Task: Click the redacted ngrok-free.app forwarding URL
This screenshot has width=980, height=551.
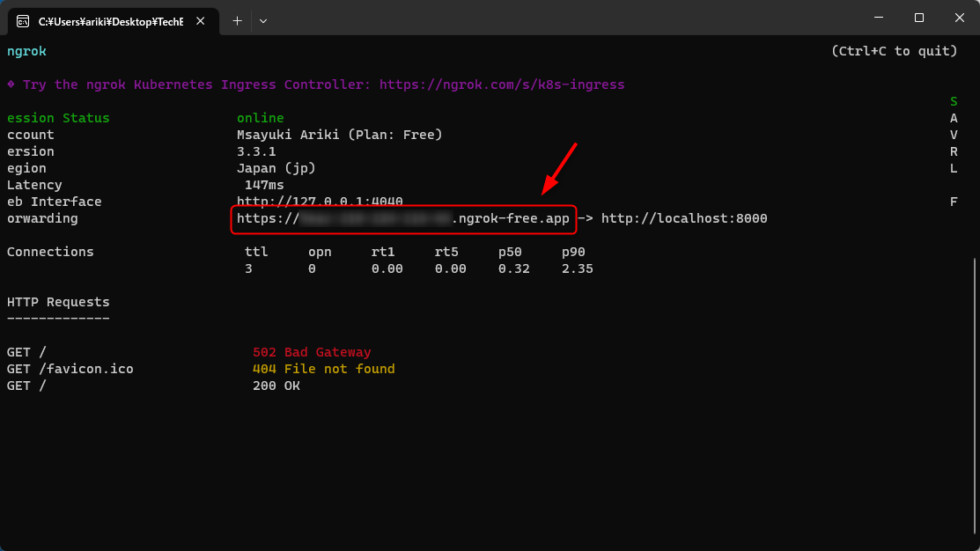Action: click(405, 218)
